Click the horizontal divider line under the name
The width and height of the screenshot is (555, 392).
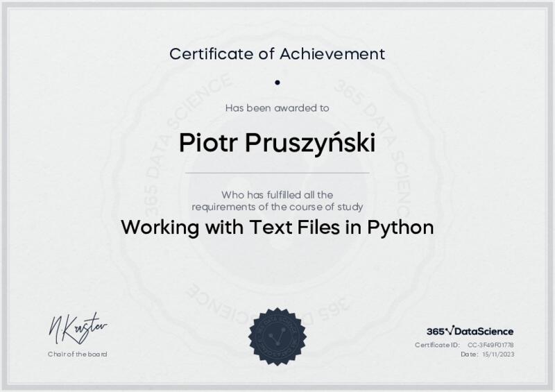tap(277, 172)
